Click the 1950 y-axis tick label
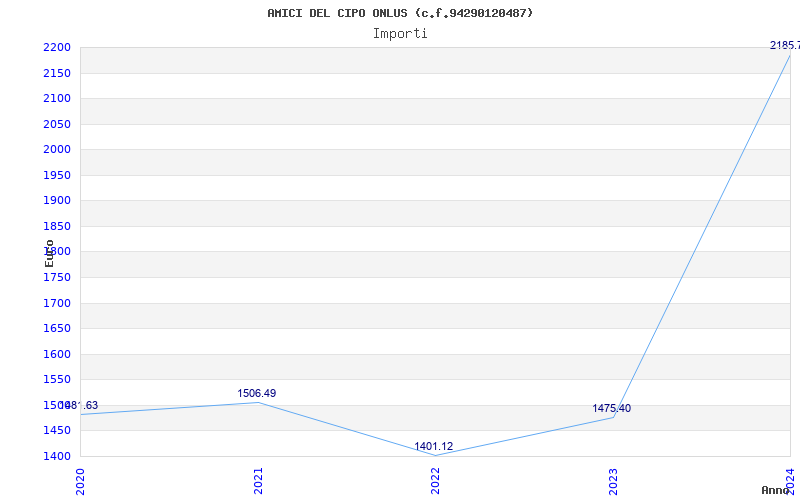Viewport: 800px width, 500px height. pyautogui.click(x=57, y=176)
